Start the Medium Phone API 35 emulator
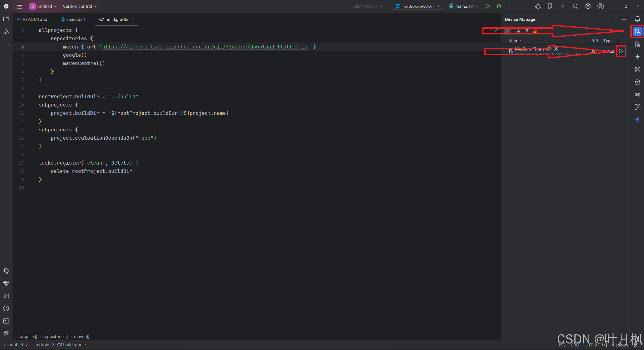The width and height of the screenshot is (644, 350). 621,51
